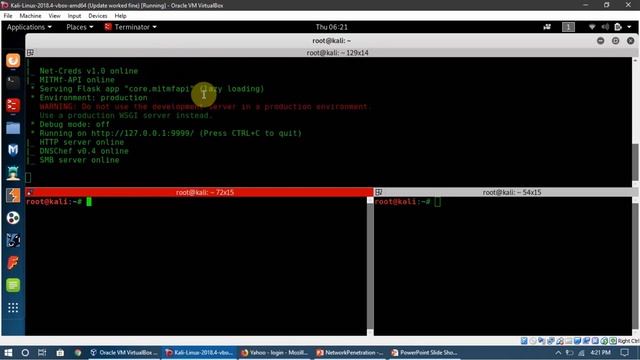Open the red Terminator icon in the dock

13,105
